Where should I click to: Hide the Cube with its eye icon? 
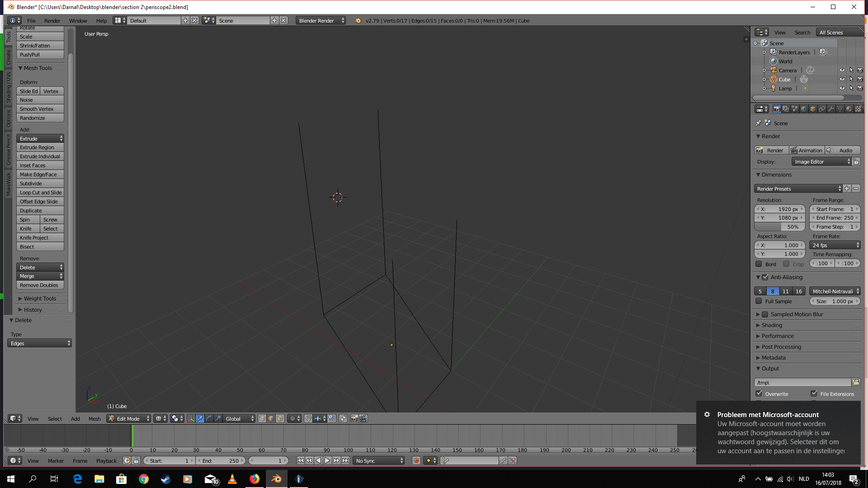point(842,80)
